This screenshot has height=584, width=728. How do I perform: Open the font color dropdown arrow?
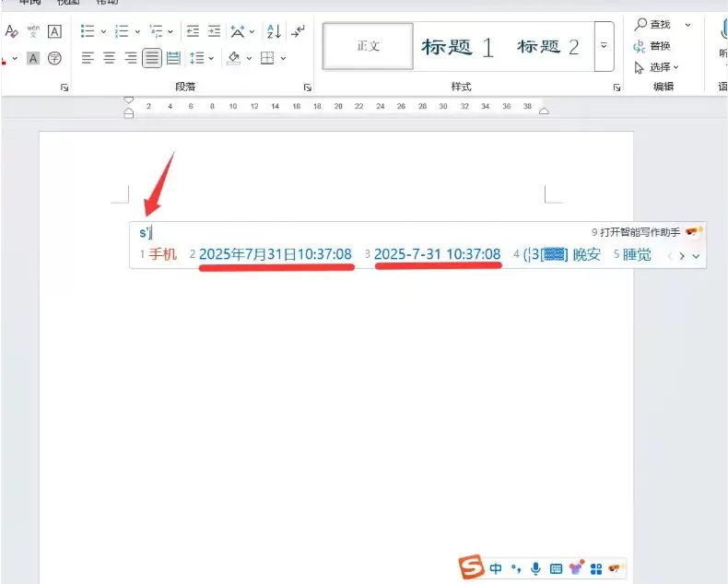tap(15, 59)
